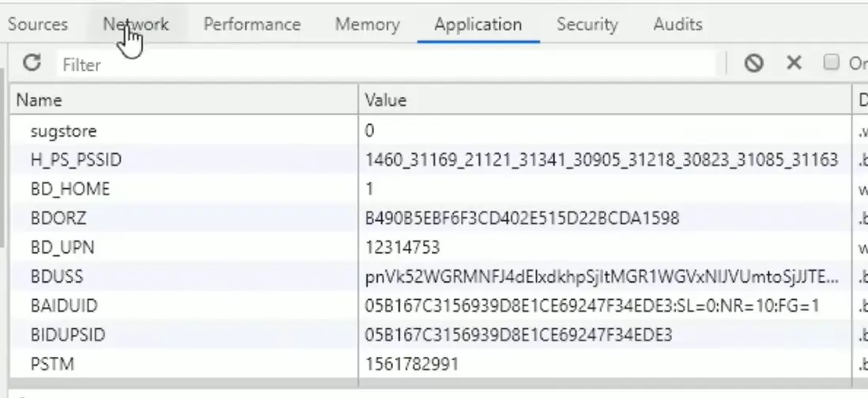The height and width of the screenshot is (398, 868).
Task: Switch to the Memory tab
Action: [367, 24]
